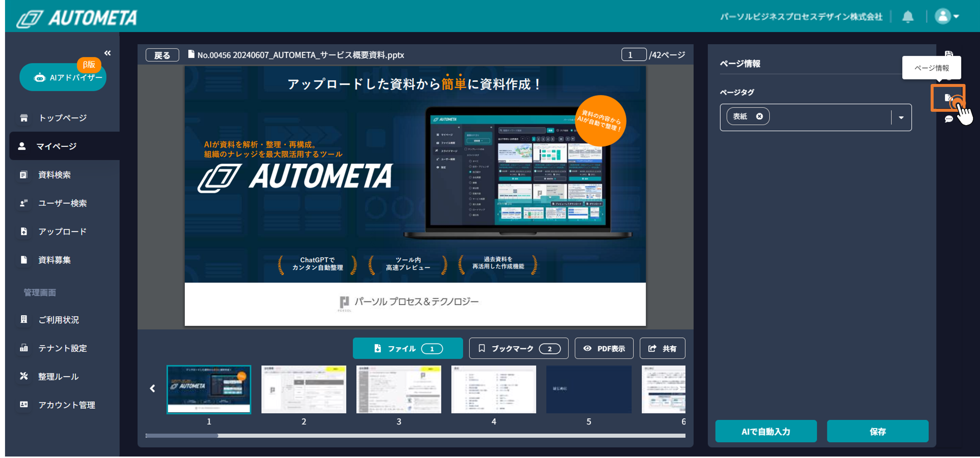Click the share arrow icon on 共有

(x=652, y=349)
